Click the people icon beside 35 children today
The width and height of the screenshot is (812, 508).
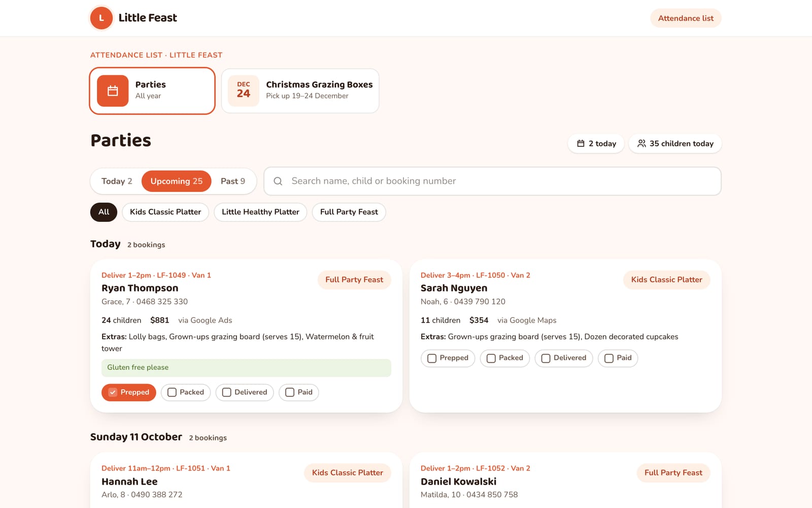[641, 144]
